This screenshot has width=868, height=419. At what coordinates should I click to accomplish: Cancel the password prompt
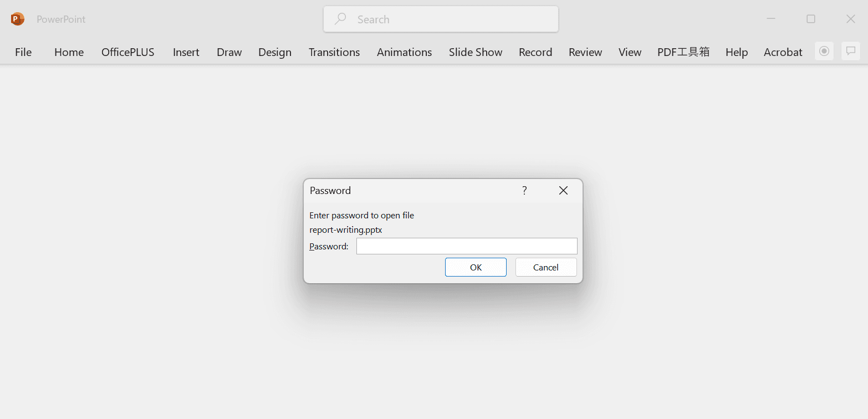[x=546, y=267]
